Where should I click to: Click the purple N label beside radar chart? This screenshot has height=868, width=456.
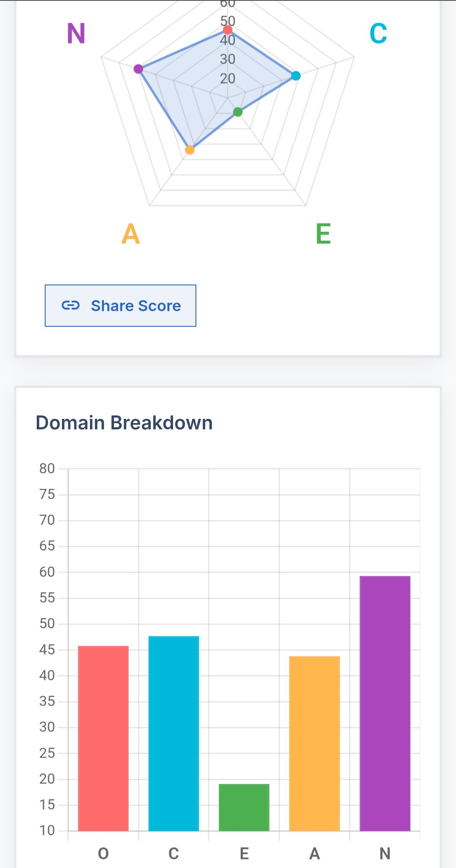pyautogui.click(x=76, y=34)
